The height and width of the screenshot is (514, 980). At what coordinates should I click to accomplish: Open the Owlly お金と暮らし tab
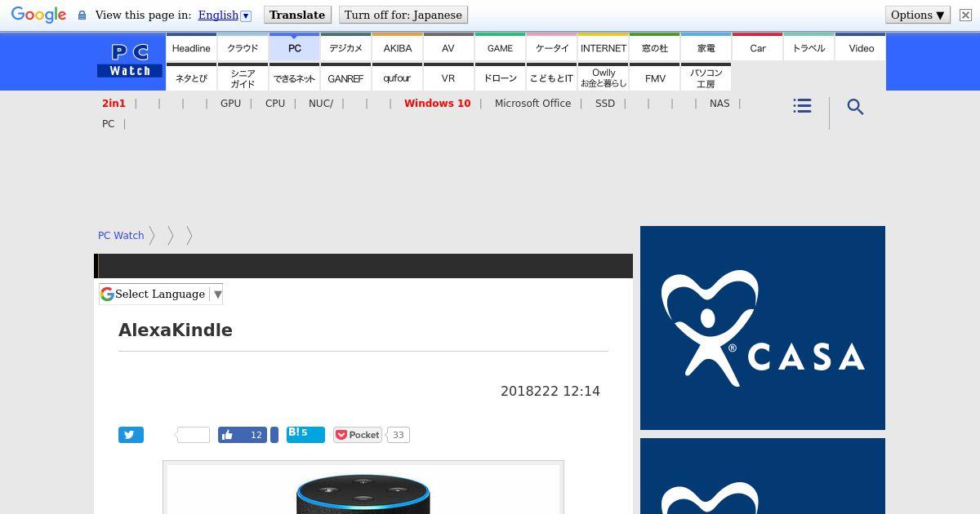click(x=604, y=78)
